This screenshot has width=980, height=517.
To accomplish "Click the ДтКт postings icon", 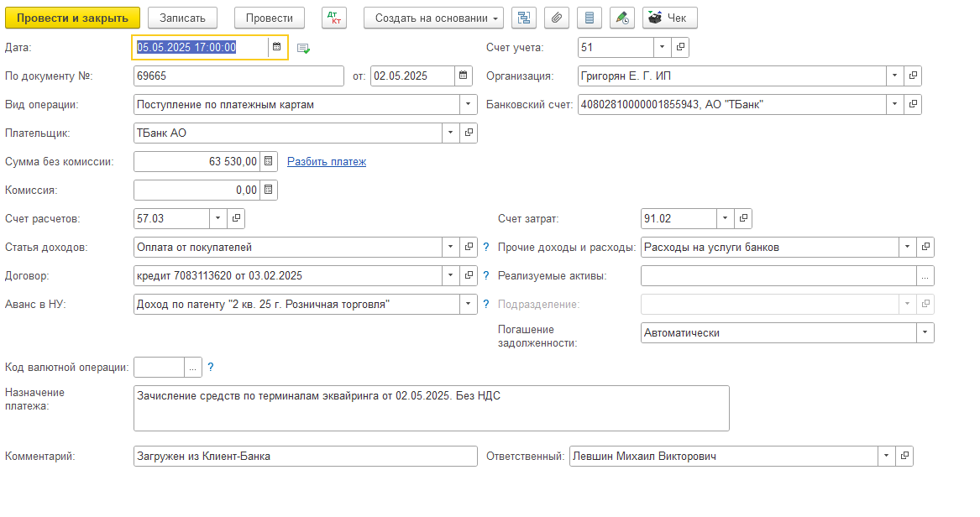I will (333, 18).
